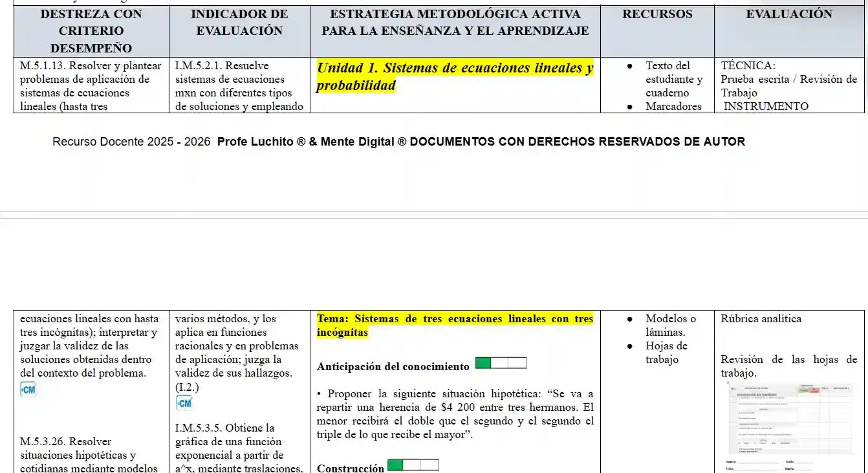Click the RECURSOS column header
This screenshot has width=868, height=473.
(657, 14)
